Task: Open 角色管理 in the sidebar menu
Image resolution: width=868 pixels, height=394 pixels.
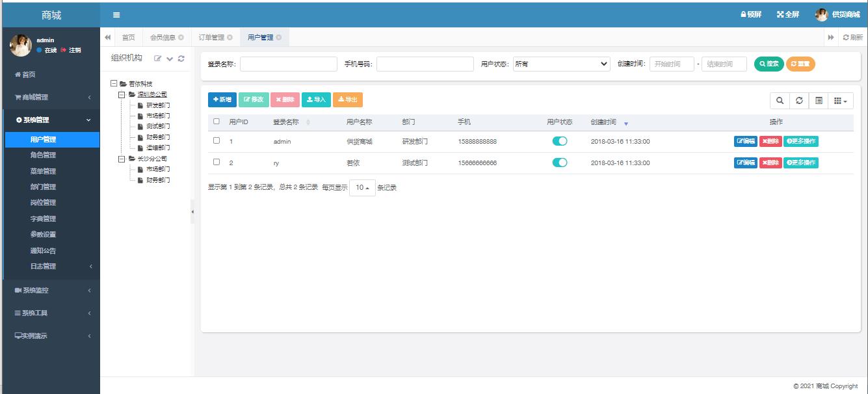Action: pyautogui.click(x=43, y=155)
